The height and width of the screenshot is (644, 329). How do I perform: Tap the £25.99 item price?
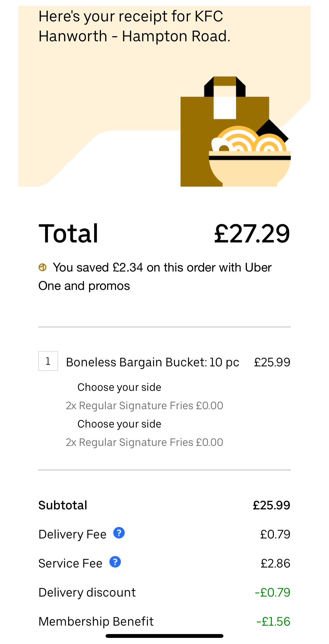tap(272, 362)
